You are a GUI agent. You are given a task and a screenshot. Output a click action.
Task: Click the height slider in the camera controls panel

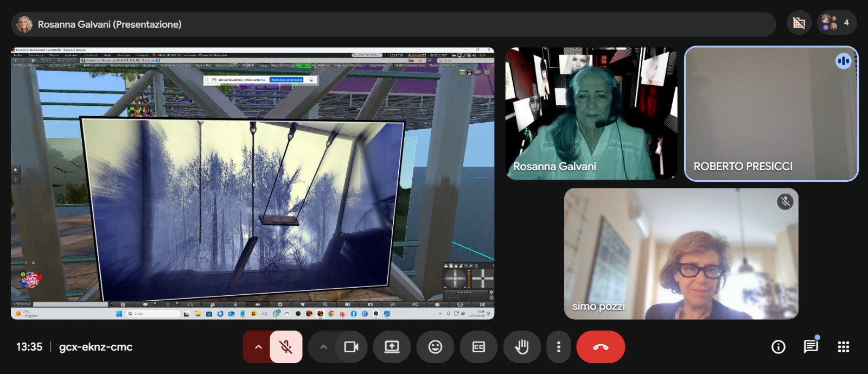469,278
